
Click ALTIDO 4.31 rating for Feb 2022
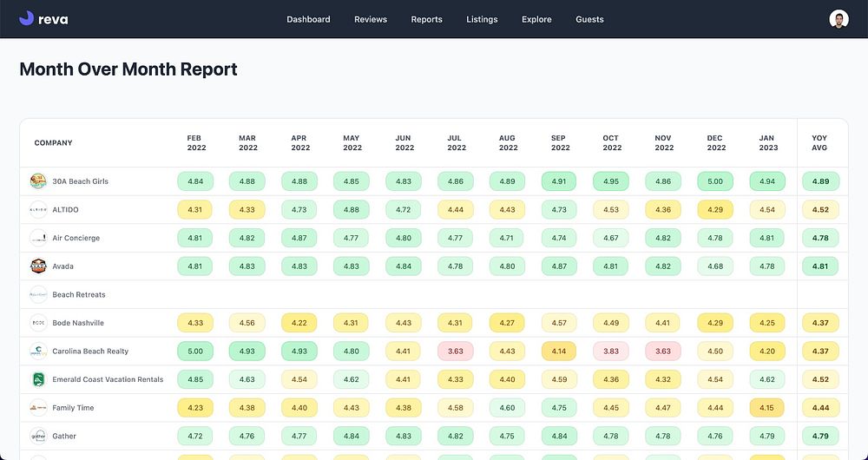(195, 210)
